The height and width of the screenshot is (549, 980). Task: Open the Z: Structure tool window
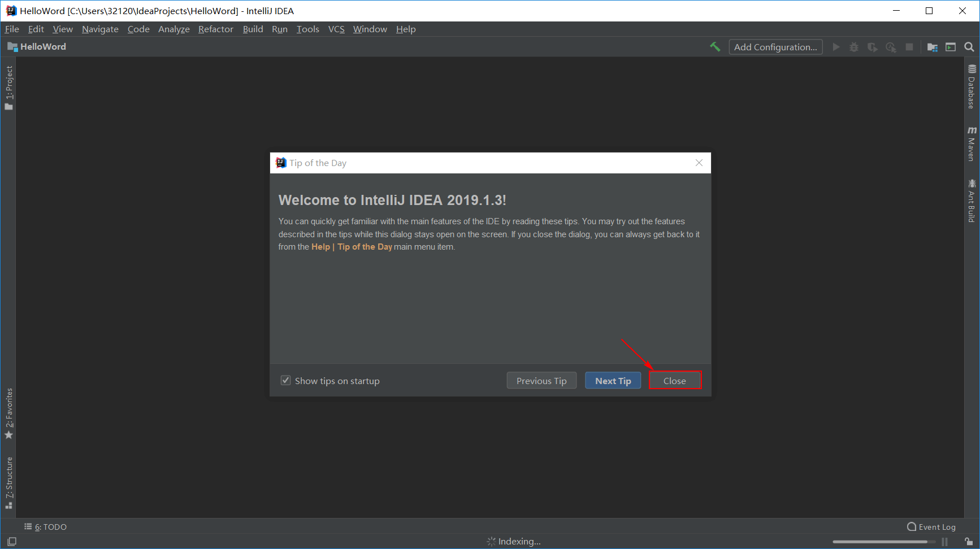point(9,483)
